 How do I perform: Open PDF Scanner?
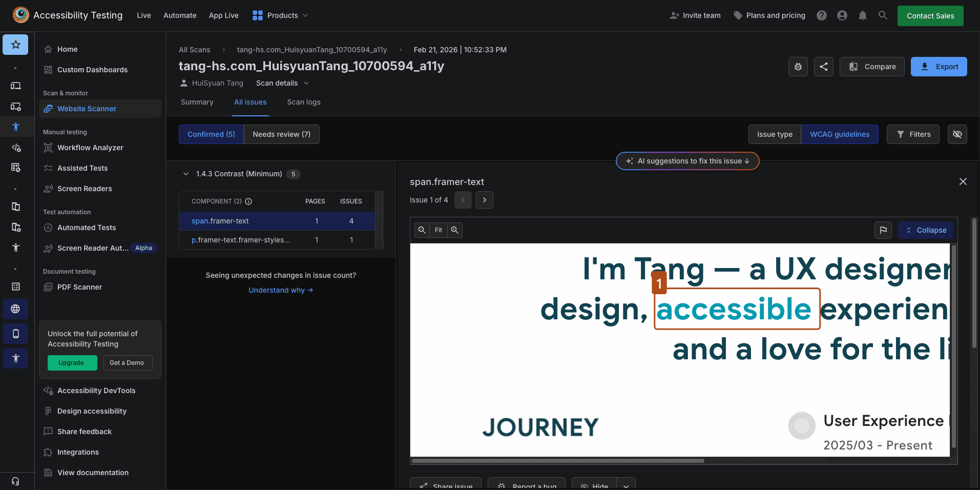coord(100,287)
